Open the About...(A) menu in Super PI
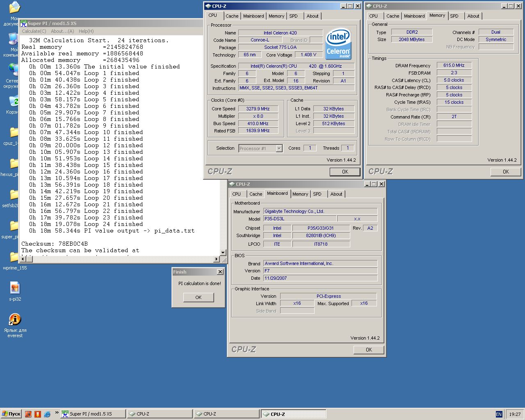The width and height of the screenshot is (525, 420). tap(62, 31)
